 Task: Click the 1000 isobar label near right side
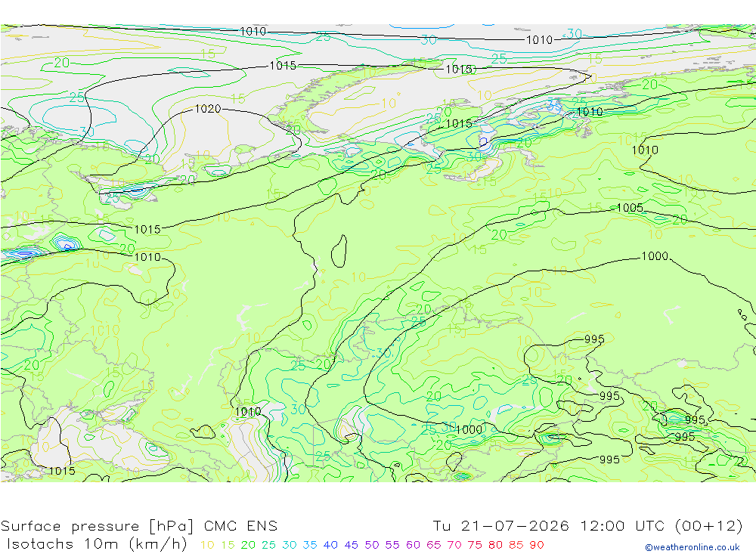click(x=655, y=256)
